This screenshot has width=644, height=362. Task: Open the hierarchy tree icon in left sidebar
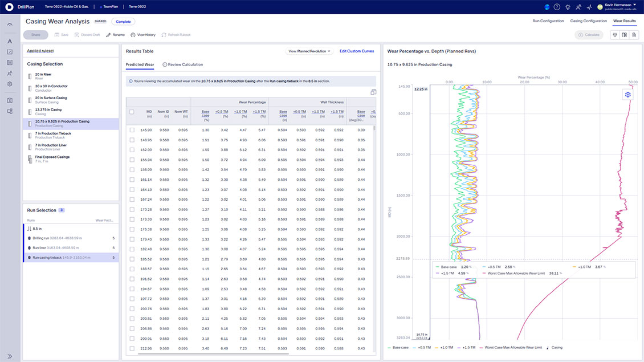coord(10,111)
